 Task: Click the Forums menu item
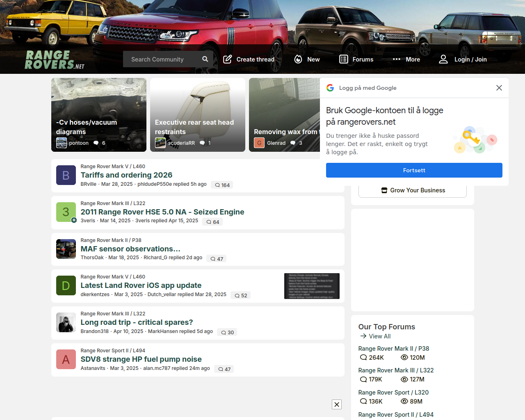coord(356,59)
